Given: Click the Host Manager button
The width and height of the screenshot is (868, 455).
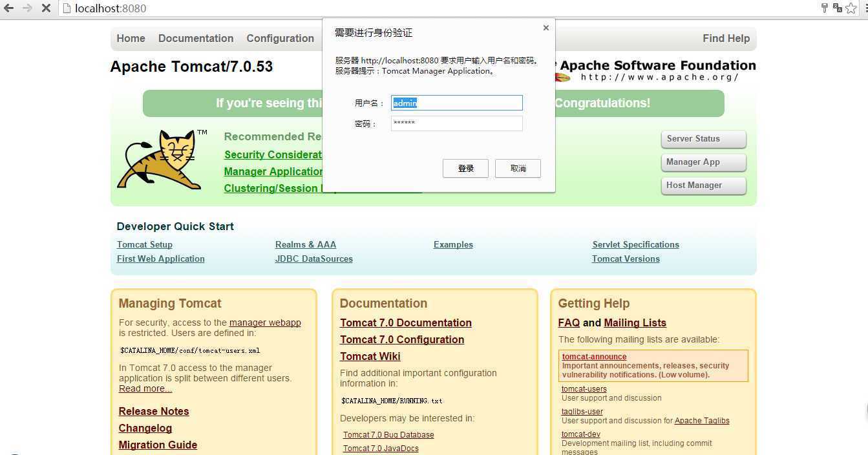Looking at the screenshot, I should coord(703,185).
